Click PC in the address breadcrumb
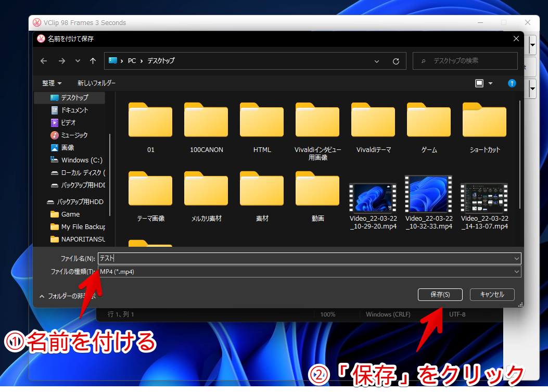 [132, 61]
